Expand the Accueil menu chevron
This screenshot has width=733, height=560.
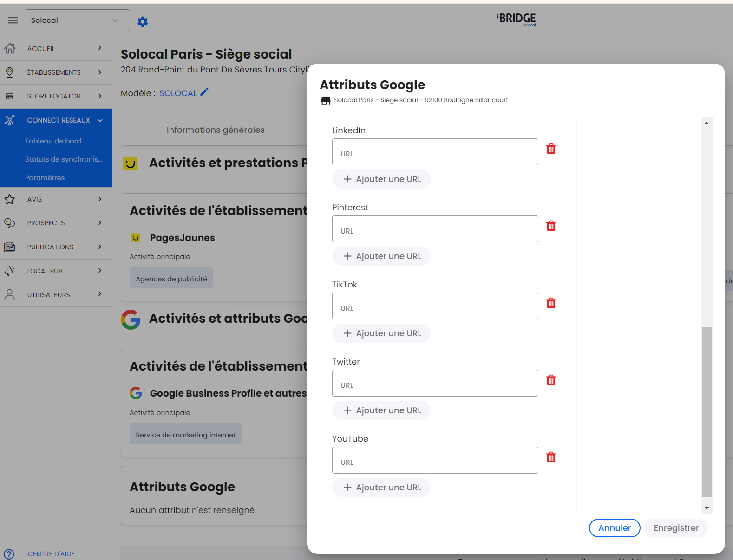(x=100, y=48)
